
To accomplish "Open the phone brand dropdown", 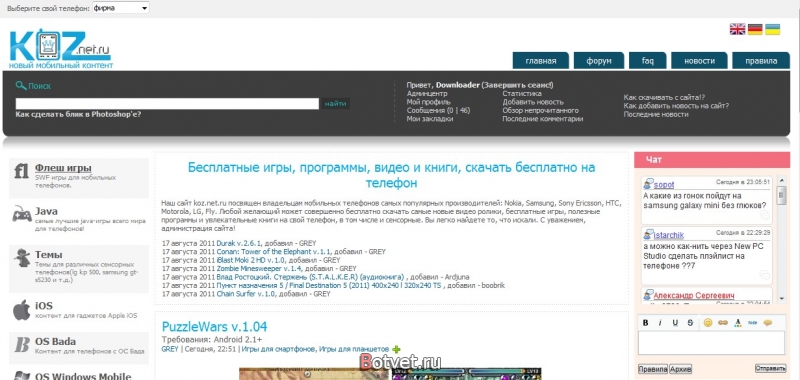I will point(120,8).
